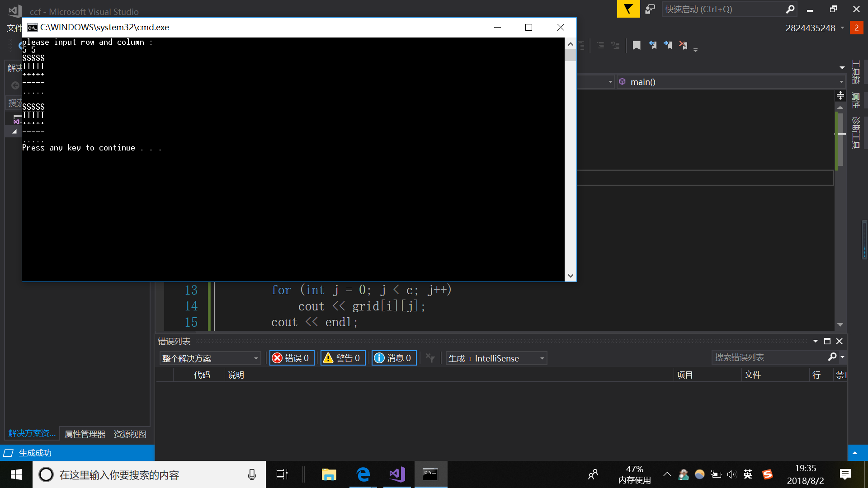Open the feedback icon beside quick launch
868x488 pixels.
(x=650, y=9)
